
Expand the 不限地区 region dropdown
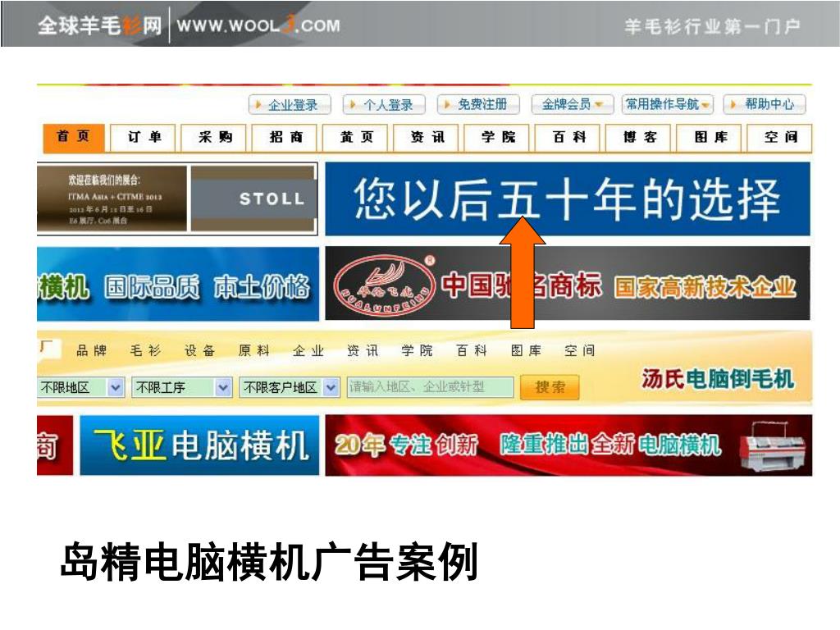click(81, 387)
